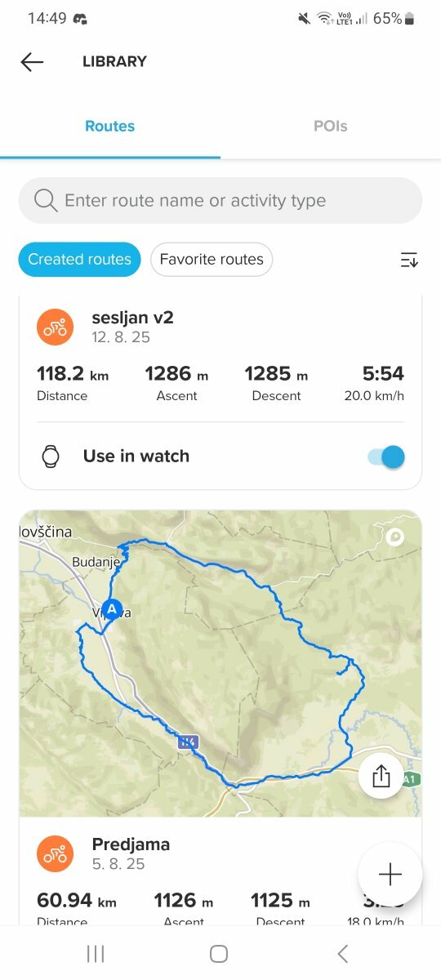Tap the plus button to create route
The image size is (441, 980).
(390, 874)
